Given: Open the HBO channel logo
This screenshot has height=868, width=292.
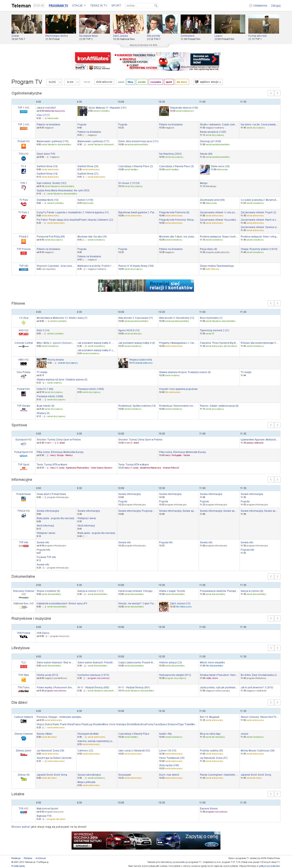Looking at the screenshot, I should coord(23,364).
